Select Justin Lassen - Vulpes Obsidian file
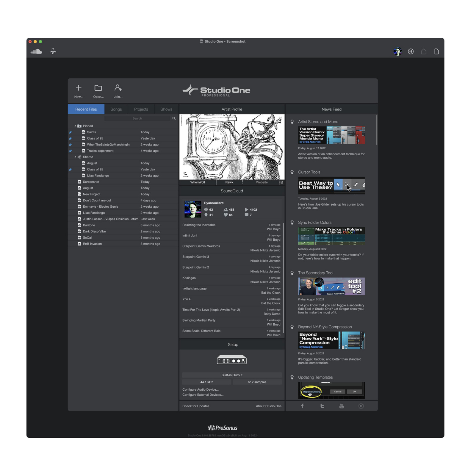Viewport: 476px width, 476px height. click(123, 219)
